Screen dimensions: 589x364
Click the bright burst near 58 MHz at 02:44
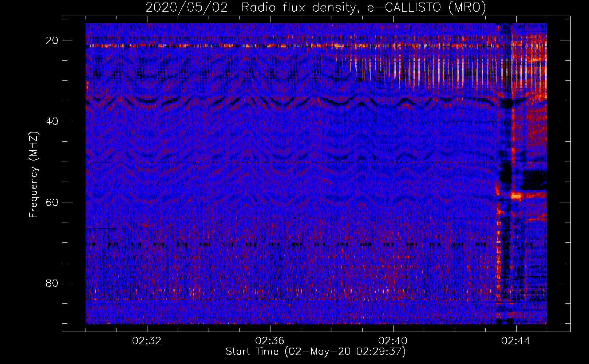click(x=517, y=196)
